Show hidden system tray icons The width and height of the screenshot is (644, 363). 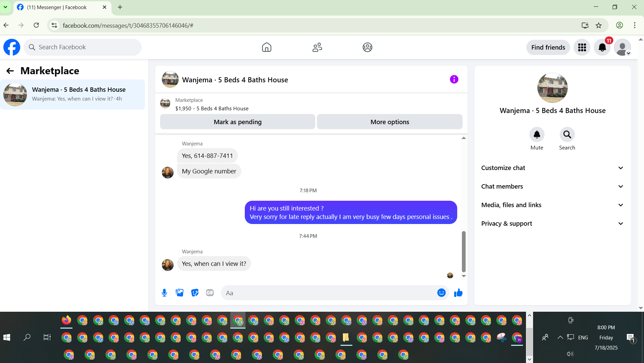pos(560,337)
